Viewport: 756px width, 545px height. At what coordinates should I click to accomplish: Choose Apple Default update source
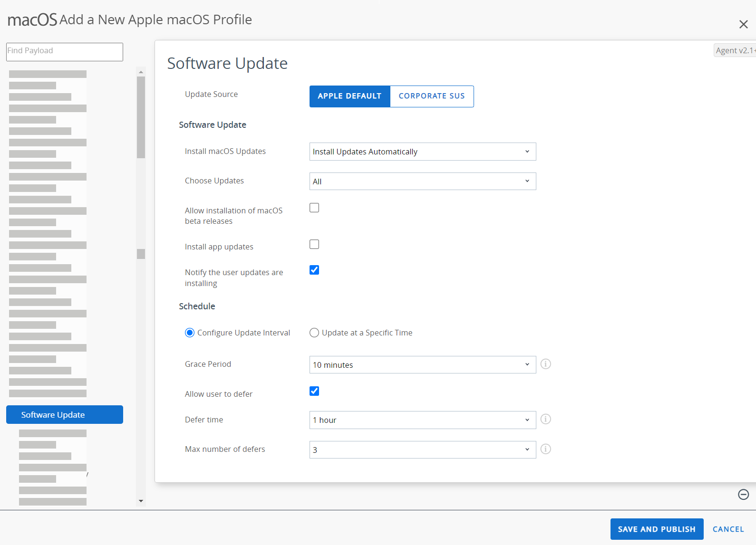coord(350,96)
